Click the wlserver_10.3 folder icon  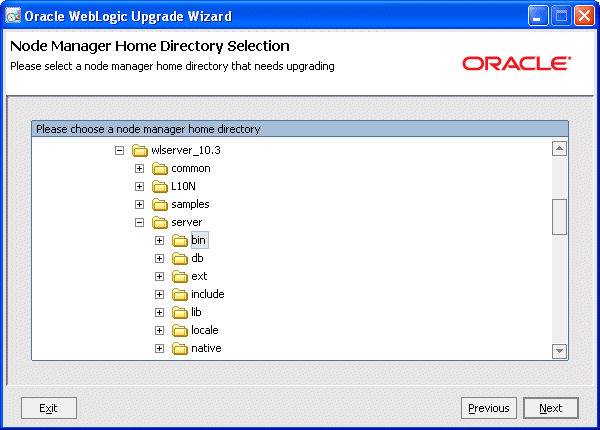(140, 150)
